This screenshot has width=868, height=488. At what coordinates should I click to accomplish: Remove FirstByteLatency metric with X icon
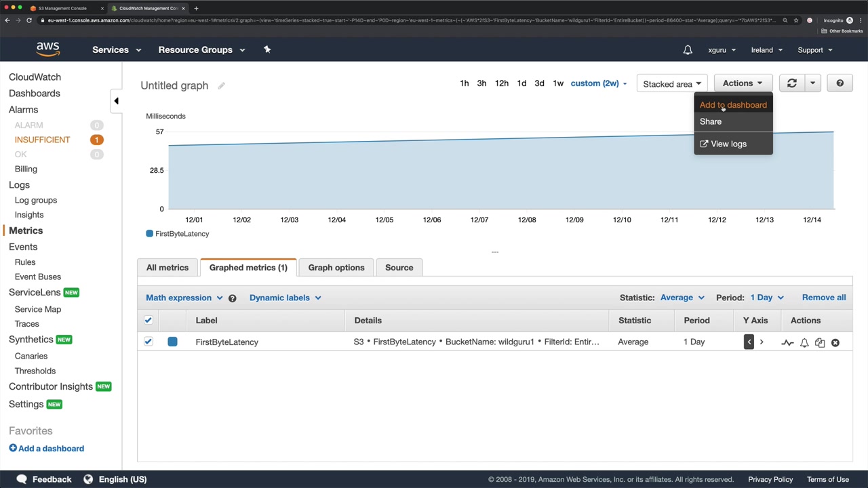pyautogui.click(x=835, y=343)
